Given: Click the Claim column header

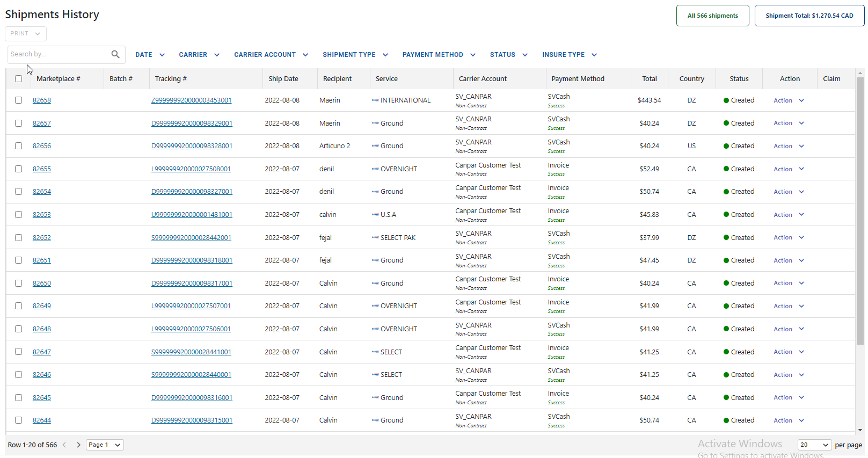Looking at the screenshot, I should 831,78.
